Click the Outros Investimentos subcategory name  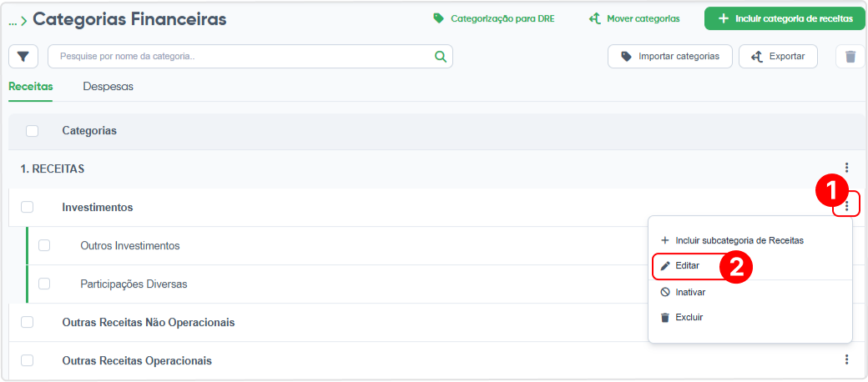130,245
